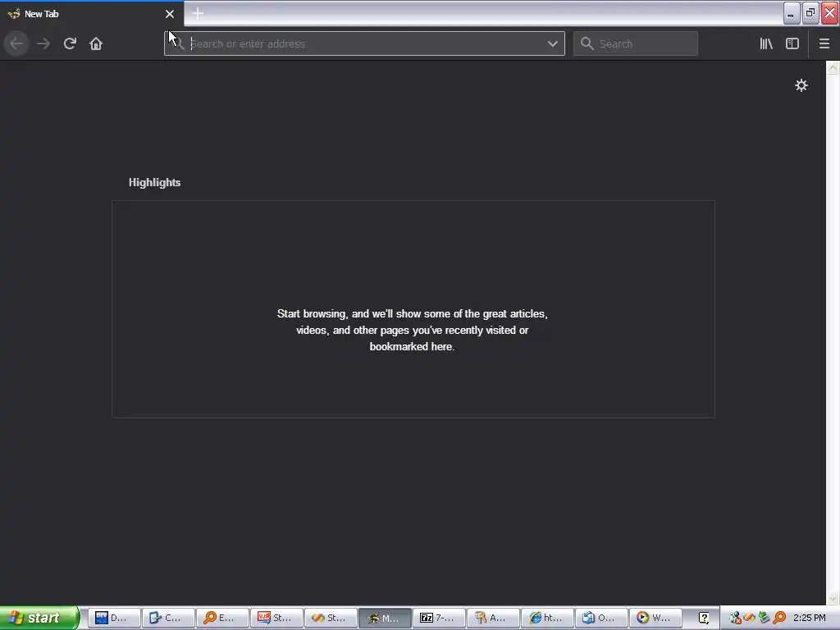Switch to the 'O...' taskbar window

(x=601, y=618)
